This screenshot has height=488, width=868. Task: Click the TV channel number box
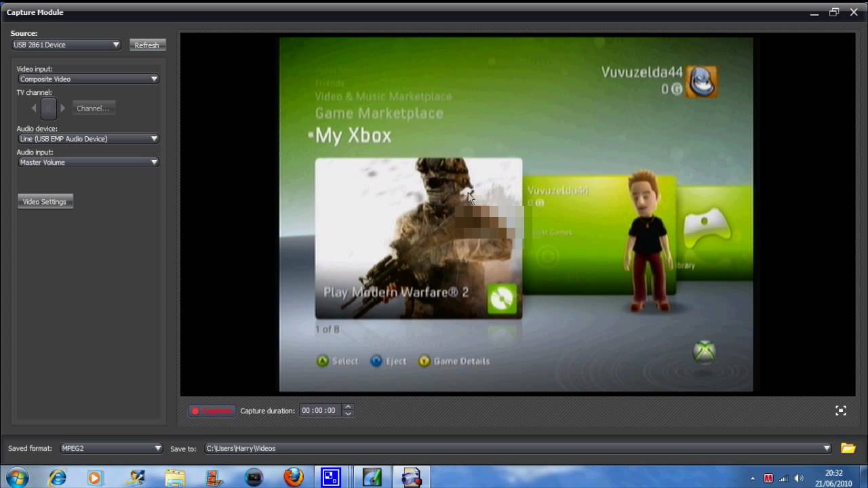click(48, 108)
